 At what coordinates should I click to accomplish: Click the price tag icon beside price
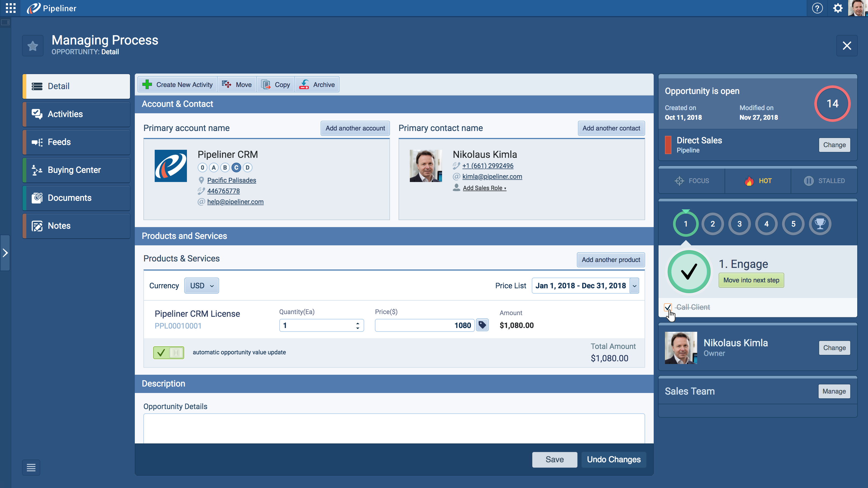tap(482, 325)
